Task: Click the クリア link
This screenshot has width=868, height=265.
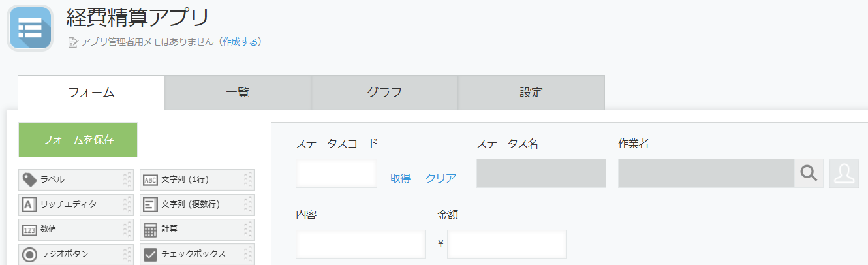Action: pyautogui.click(x=441, y=178)
